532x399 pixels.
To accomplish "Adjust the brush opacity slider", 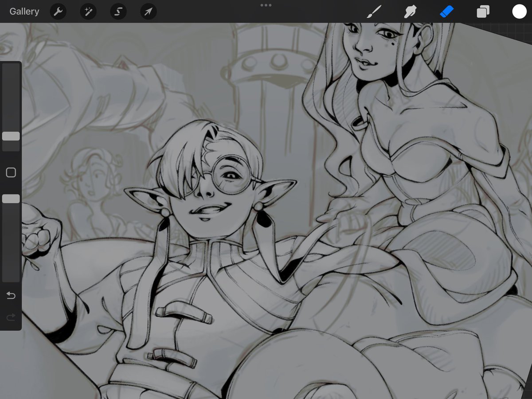I will (11, 199).
